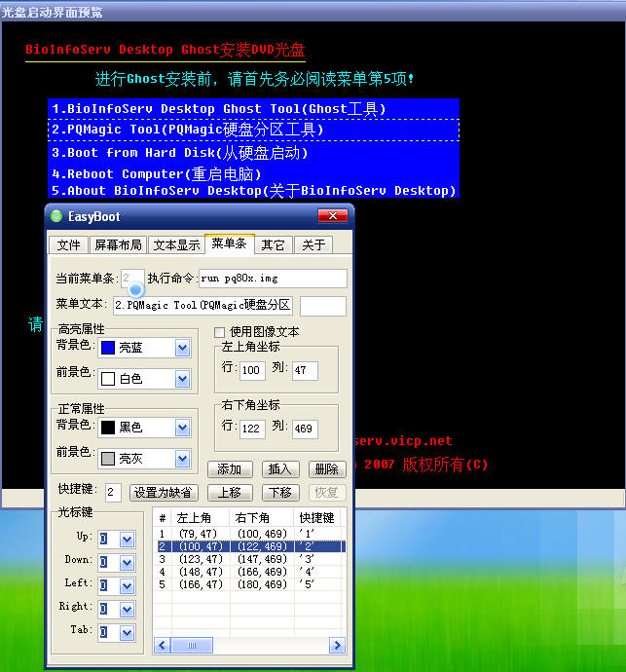Select the 文本显示 tab
The width and height of the screenshot is (626, 672).
[176, 245]
